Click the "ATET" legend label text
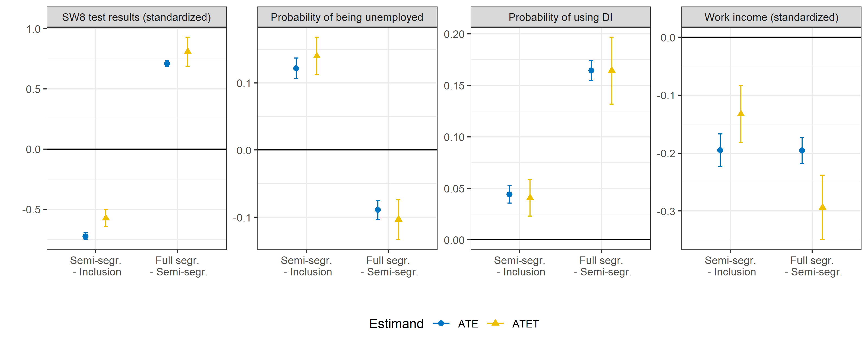 point(525,324)
